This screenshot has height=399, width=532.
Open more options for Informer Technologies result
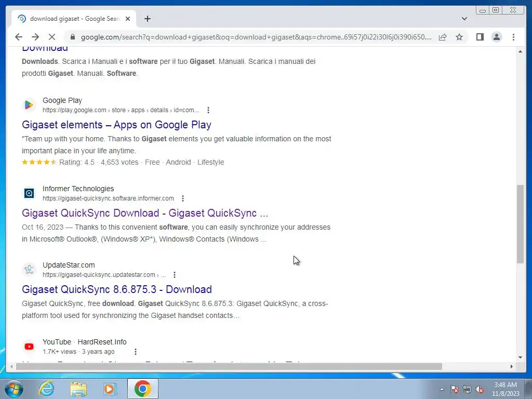(x=183, y=198)
